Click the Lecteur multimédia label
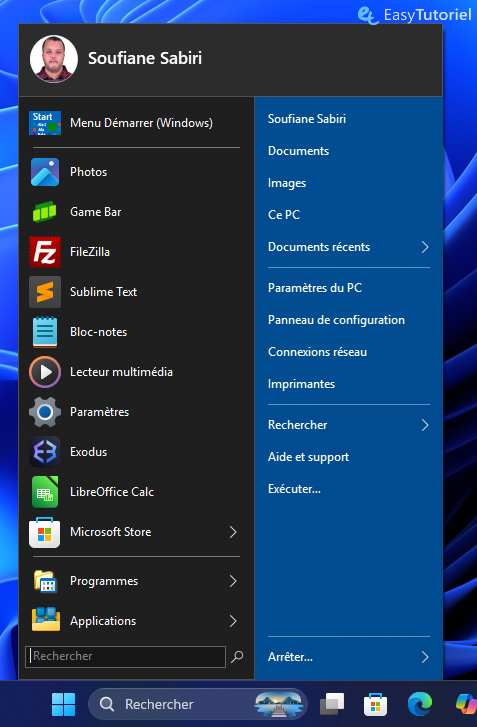Viewport: 477px width, 727px height. [x=121, y=372]
